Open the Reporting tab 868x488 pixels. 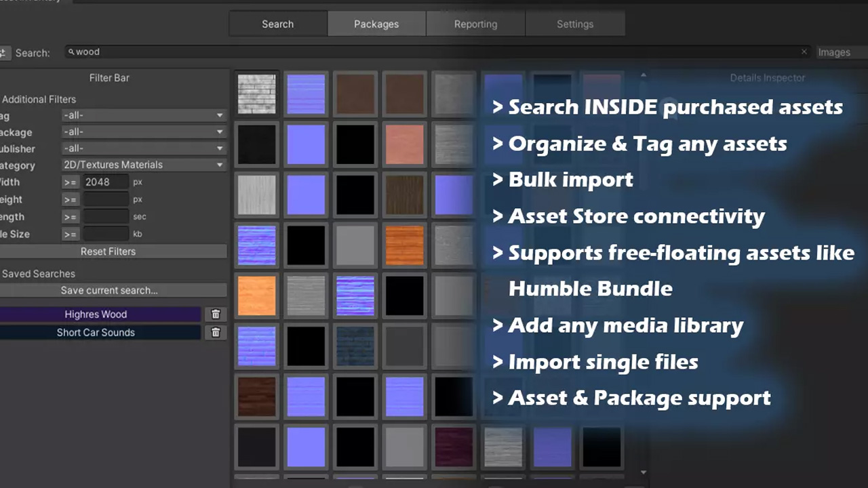[x=475, y=24]
